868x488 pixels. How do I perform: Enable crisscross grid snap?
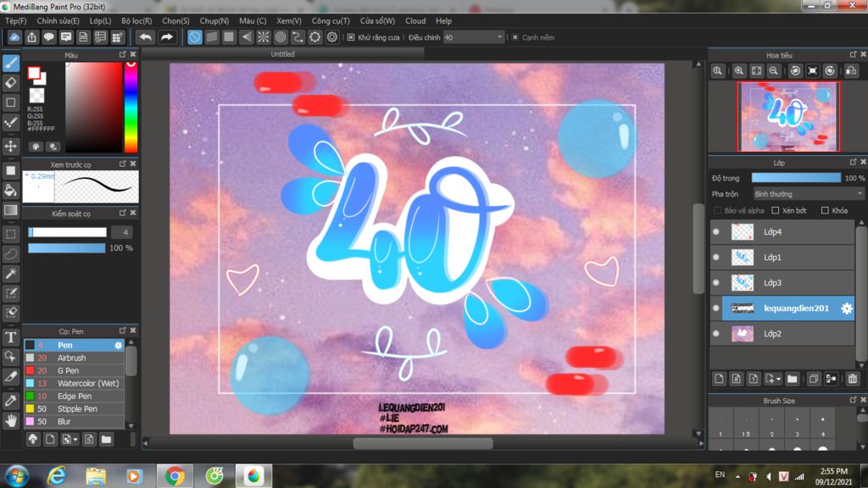click(229, 37)
